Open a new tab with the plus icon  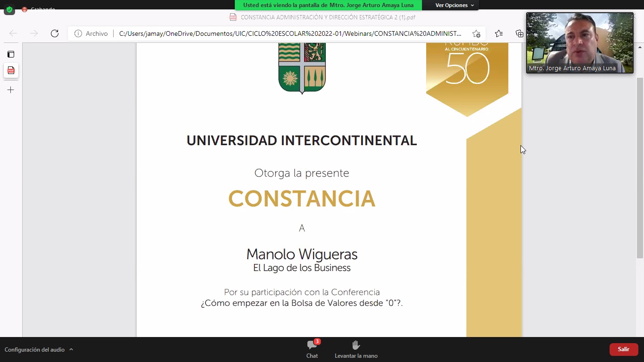(x=11, y=90)
